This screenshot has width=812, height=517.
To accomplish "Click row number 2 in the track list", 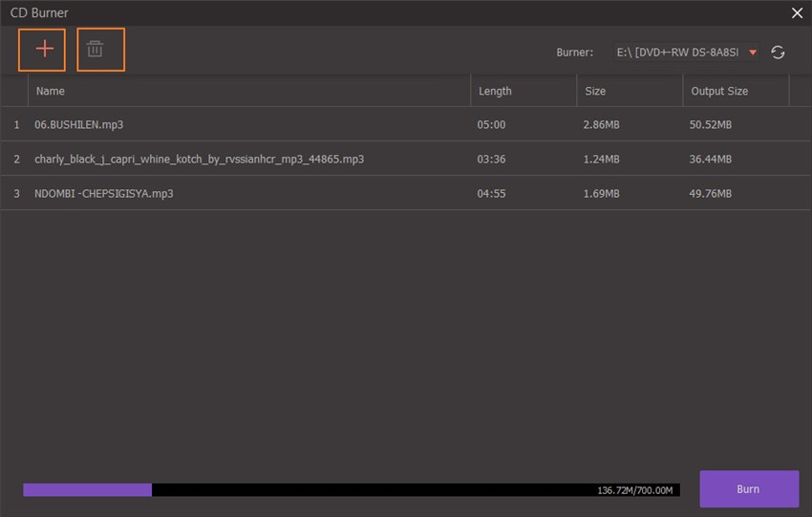I will [x=16, y=159].
